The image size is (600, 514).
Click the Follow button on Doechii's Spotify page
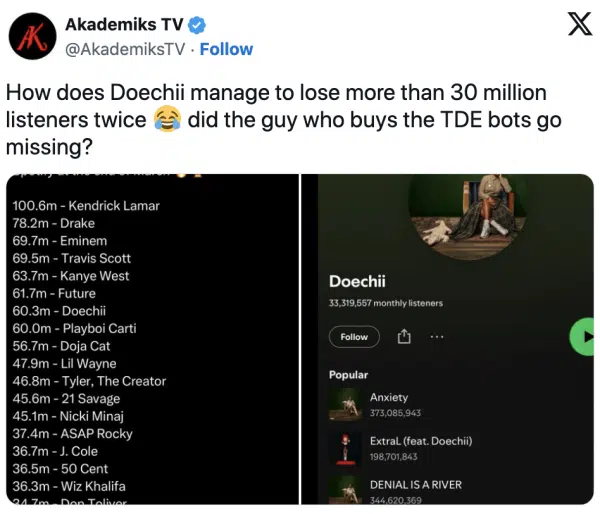[x=354, y=337]
